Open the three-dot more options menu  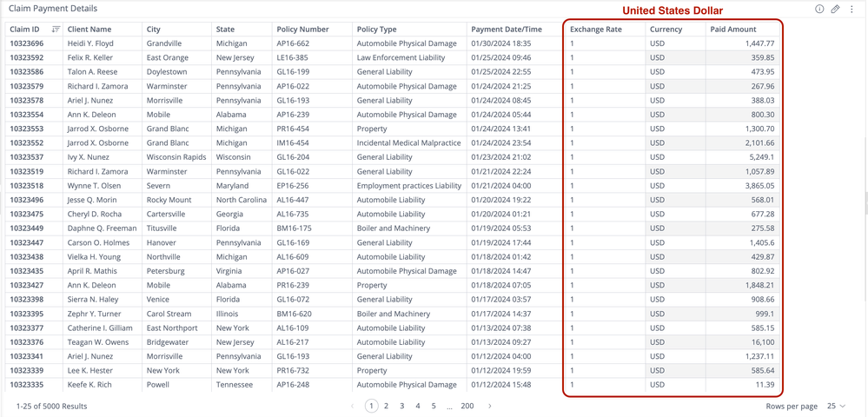(x=851, y=9)
